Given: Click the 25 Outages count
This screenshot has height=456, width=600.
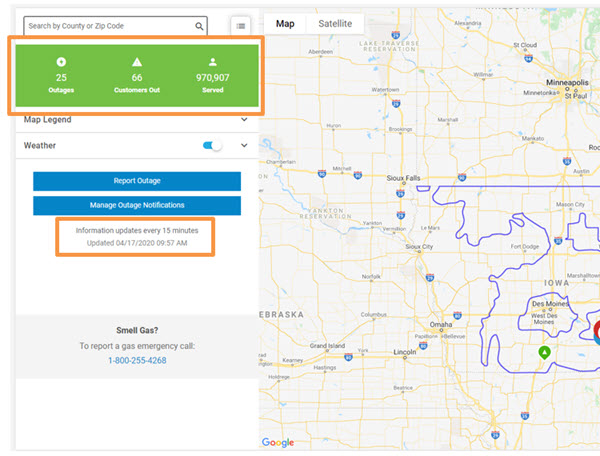Looking at the screenshot, I should point(61,78).
